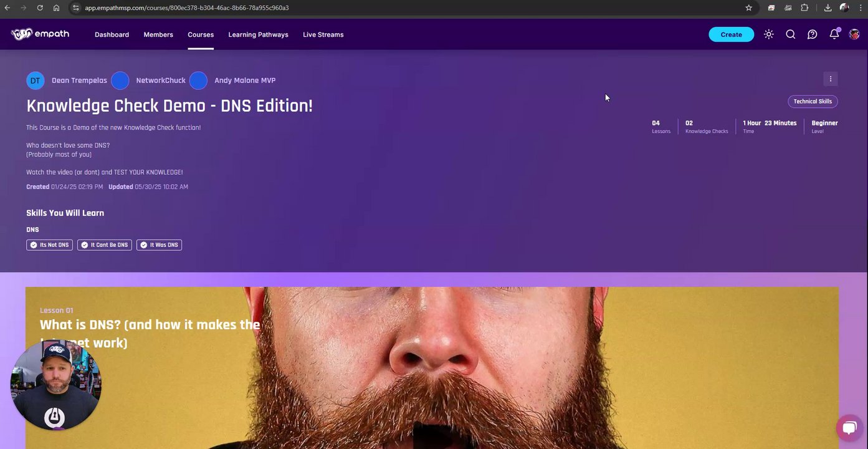Viewport: 868px width, 449px height.
Task: Open the chat widget bubble
Action: point(849,428)
